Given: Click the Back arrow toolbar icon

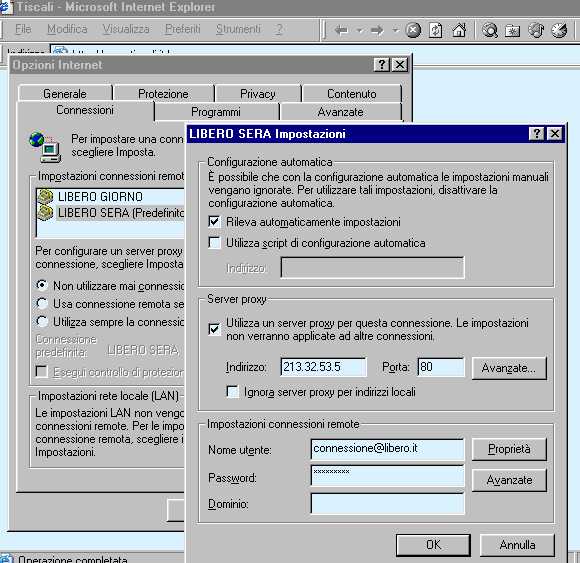Looking at the screenshot, I should click(x=341, y=30).
